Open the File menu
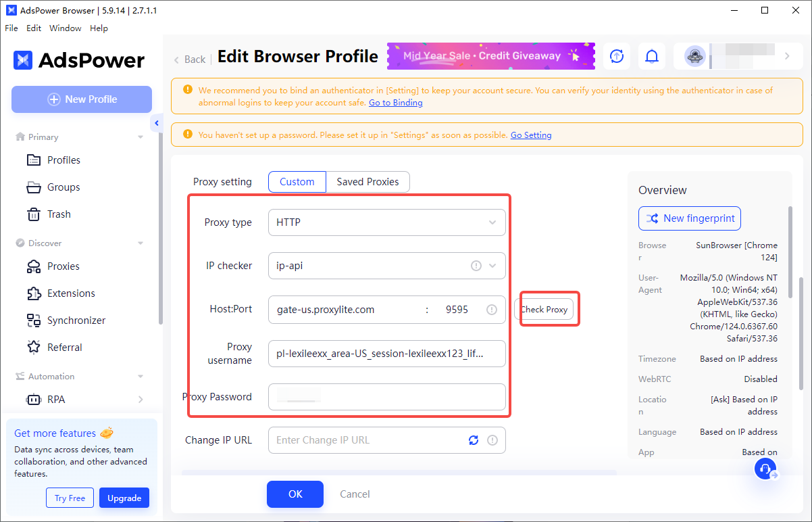The image size is (812, 522). 11,28
